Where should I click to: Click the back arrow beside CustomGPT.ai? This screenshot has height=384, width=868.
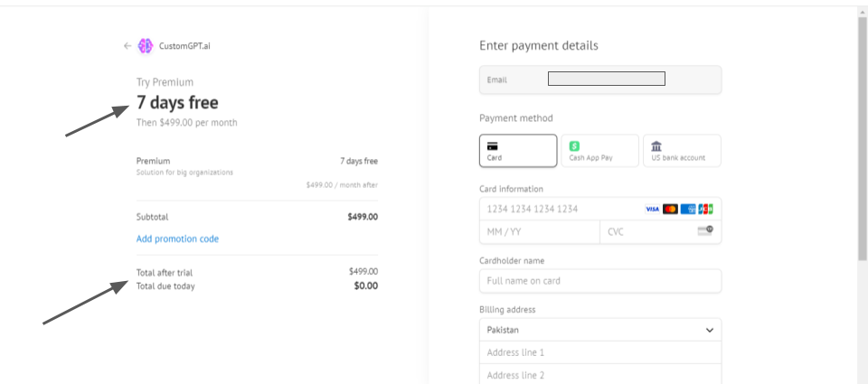tap(127, 45)
